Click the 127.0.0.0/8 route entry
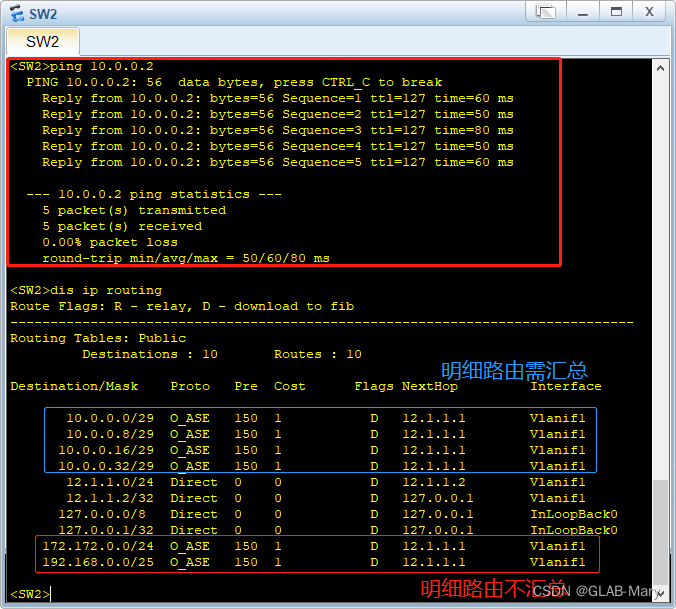676x609 pixels. click(x=338, y=514)
